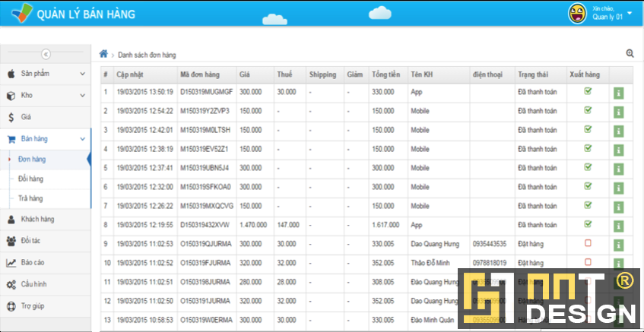Click the Sản phẩm apple icon
This screenshot has width=644, height=332.
tap(11, 74)
